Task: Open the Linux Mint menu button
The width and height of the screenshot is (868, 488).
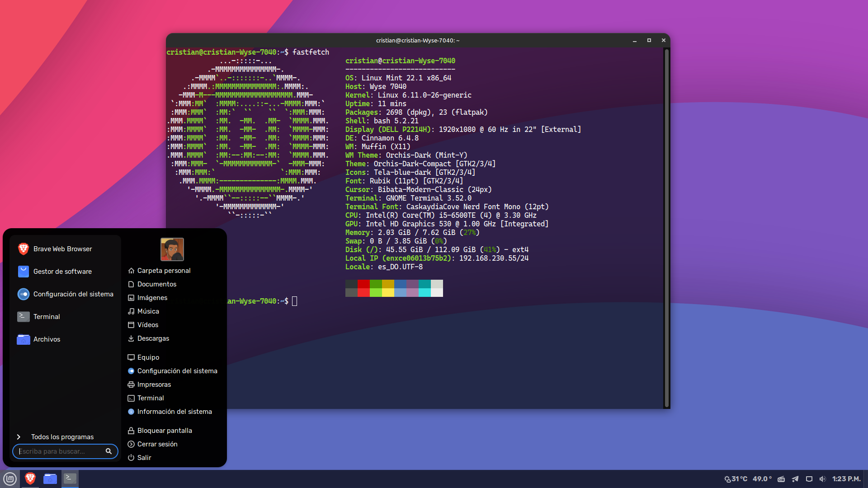Action: click(10, 479)
